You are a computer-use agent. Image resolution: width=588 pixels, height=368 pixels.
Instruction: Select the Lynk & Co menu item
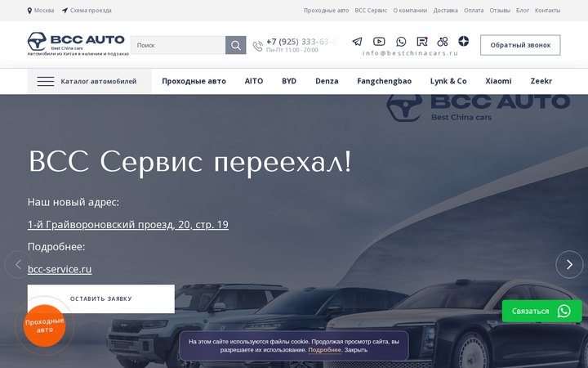tap(448, 81)
